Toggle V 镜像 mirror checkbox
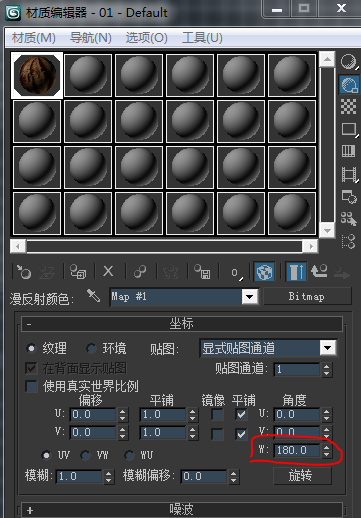 217,434
